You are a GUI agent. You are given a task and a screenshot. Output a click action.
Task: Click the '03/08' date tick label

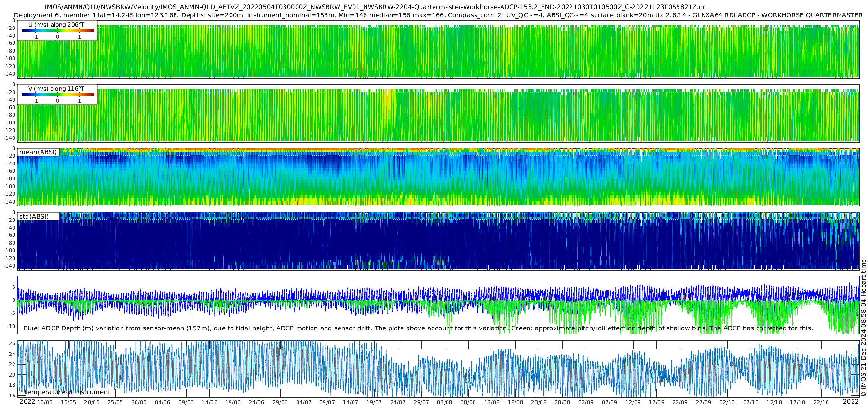445,402
